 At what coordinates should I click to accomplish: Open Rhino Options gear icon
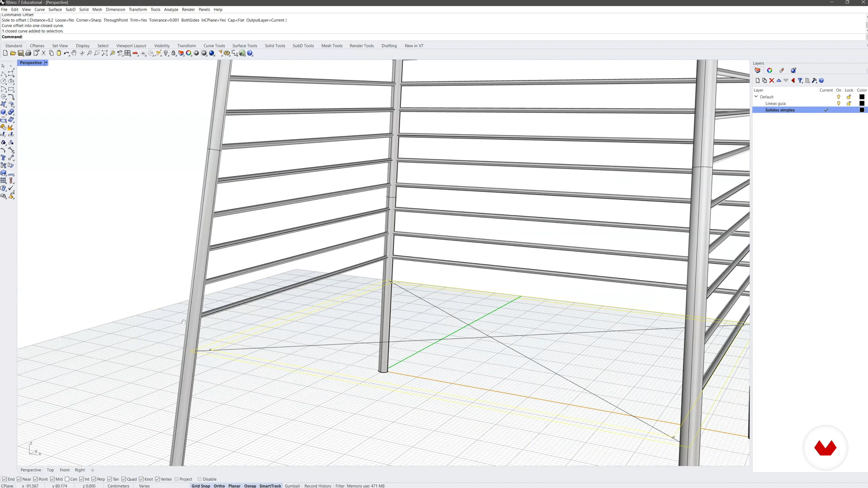point(227,53)
